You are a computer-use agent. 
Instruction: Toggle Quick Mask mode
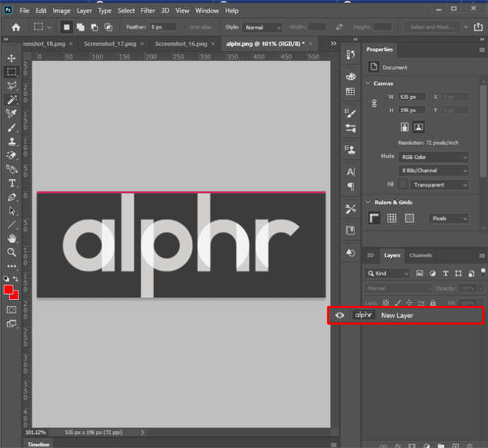11,310
